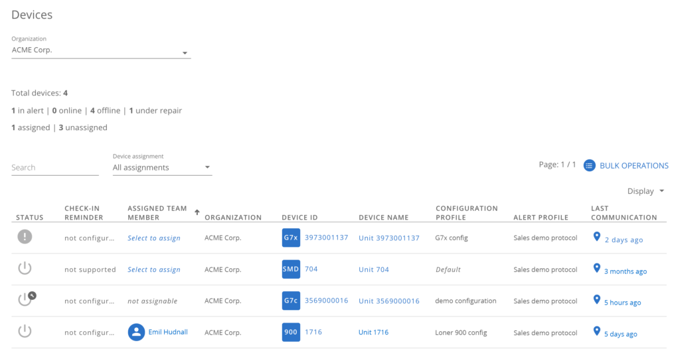Image resolution: width=680 pixels, height=361 pixels.
Task: Expand the Display options dropdown
Action: (x=646, y=191)
